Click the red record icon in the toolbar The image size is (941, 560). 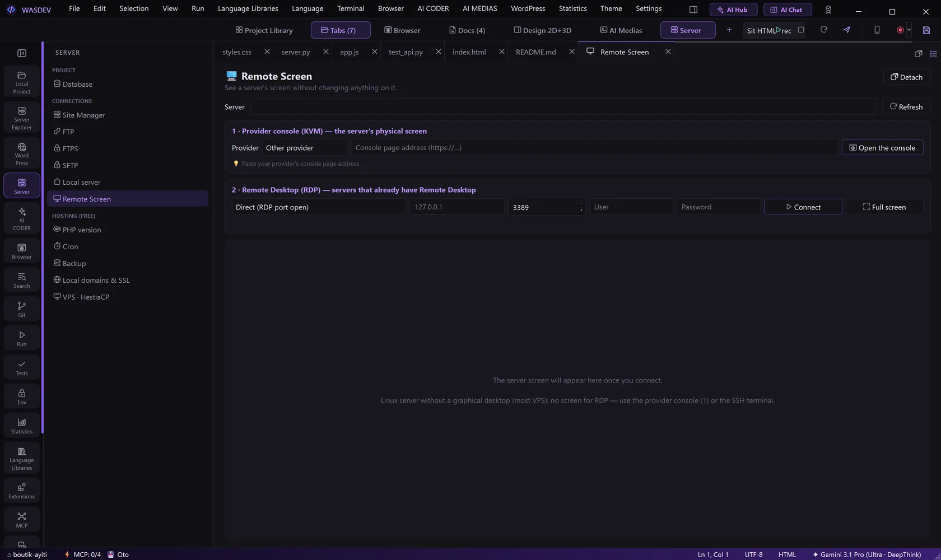tap(900, 30)
